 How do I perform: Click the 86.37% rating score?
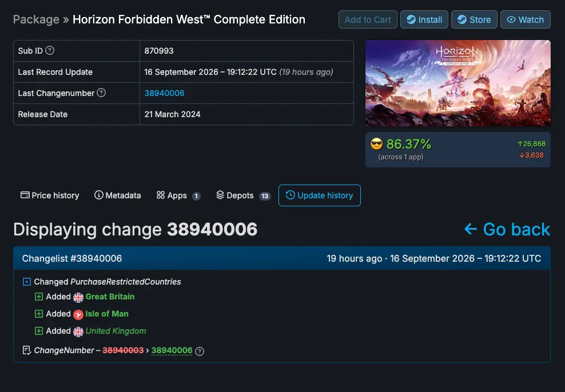[x=409, y=144]
